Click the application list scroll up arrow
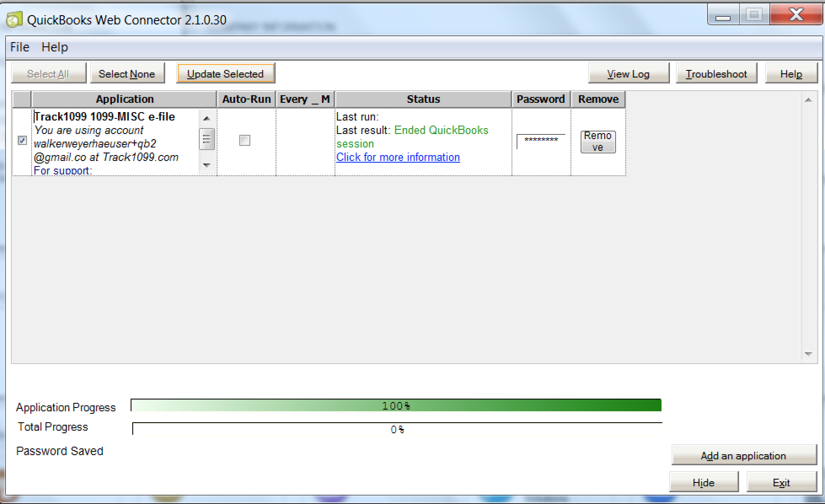 [x=808, y=100]
